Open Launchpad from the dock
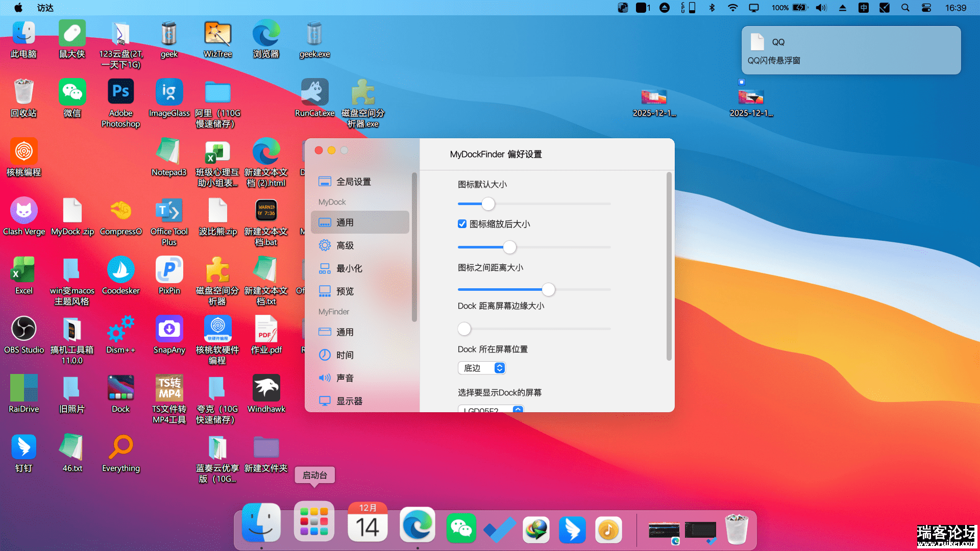The width and height of the screenshot is (980, 551). (314, 521)
